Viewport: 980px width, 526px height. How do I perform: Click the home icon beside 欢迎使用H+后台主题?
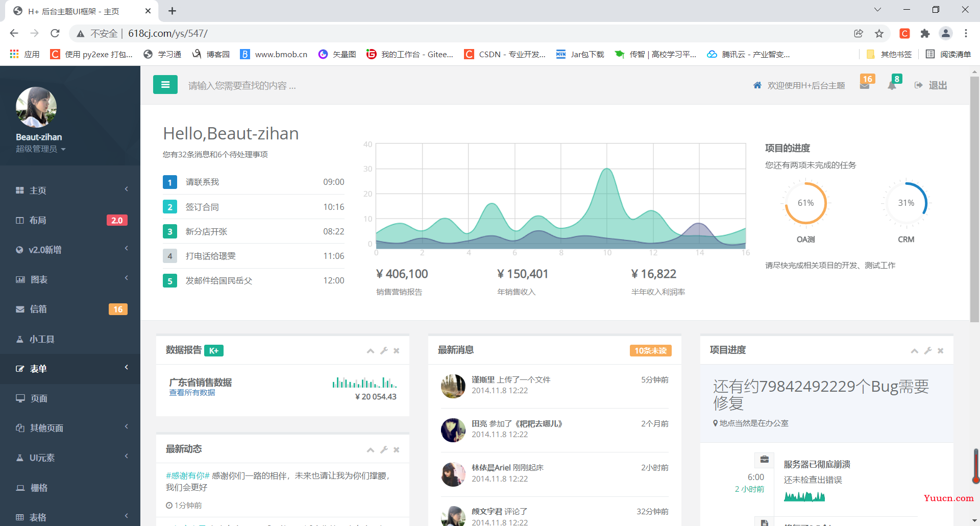coord(757,85)
